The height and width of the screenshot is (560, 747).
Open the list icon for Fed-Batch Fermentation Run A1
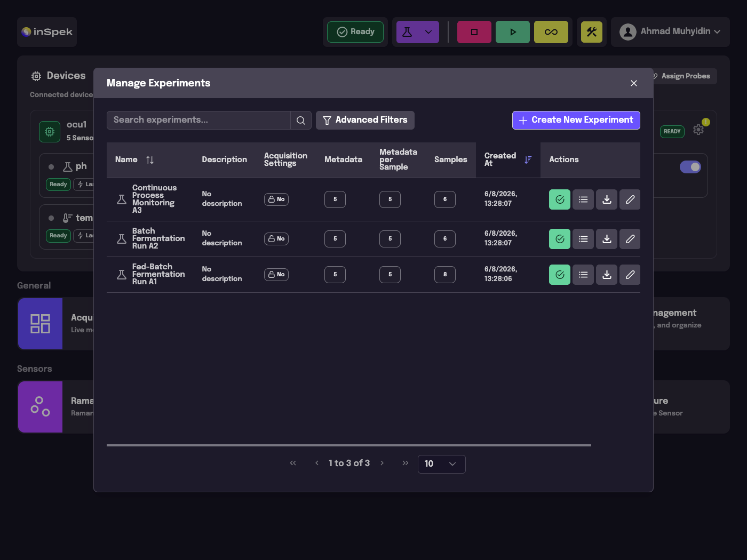pos(583,275)
